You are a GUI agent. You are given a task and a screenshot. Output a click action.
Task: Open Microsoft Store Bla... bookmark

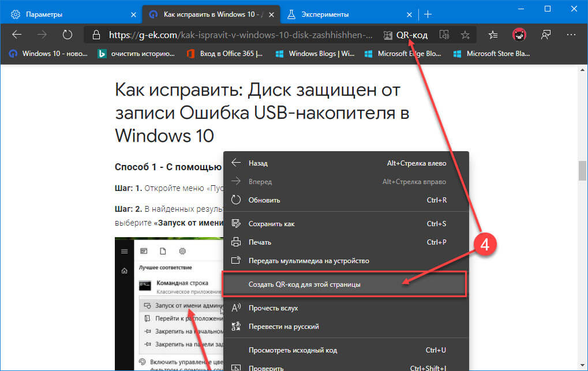click(492, 54)
